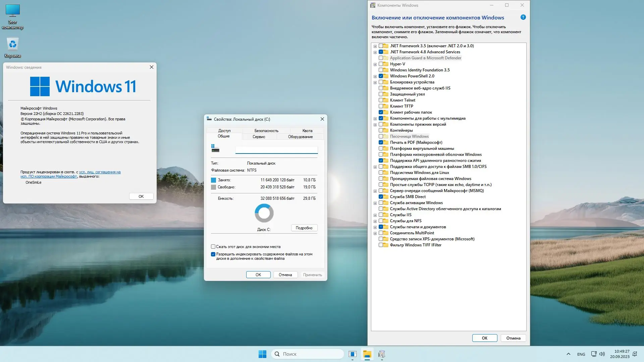Click the Windows Start button
The image size is (644, 362).
pyautogui.click(x=262, y=354)
